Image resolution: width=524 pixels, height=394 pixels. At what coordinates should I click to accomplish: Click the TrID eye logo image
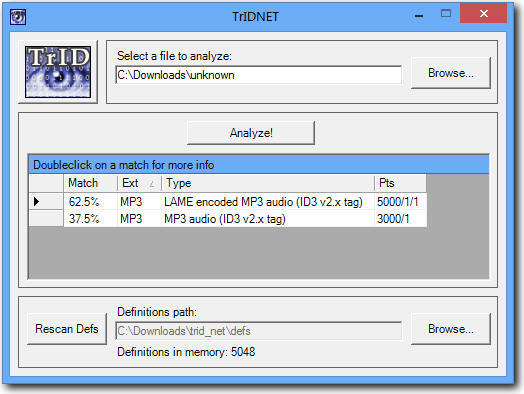point(58,72)
